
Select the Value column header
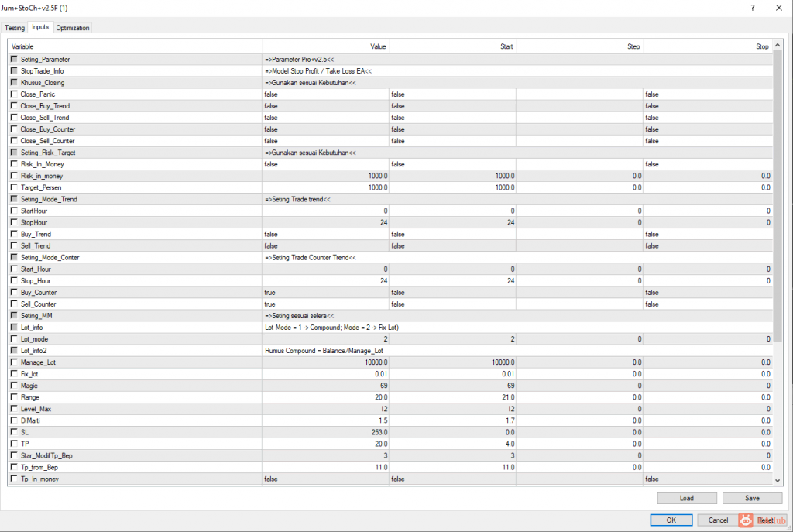(326, 46)
